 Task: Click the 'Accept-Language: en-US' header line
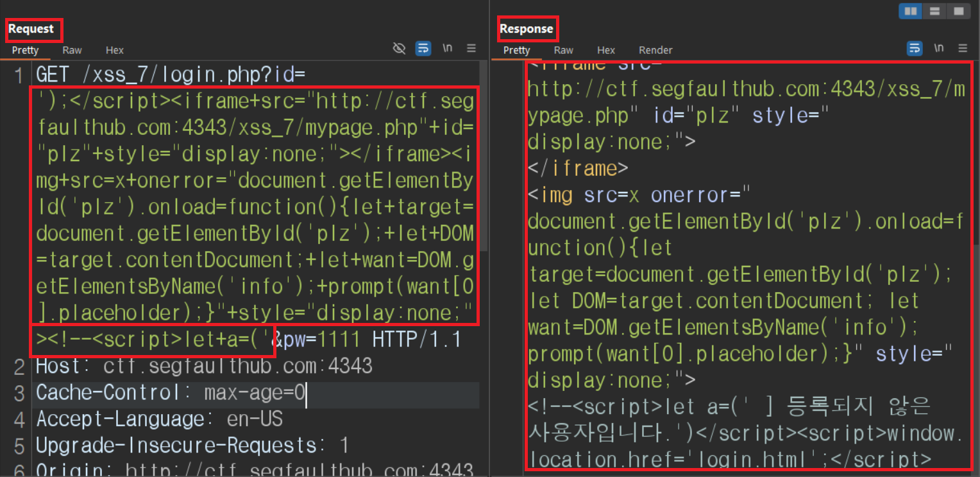159,419
